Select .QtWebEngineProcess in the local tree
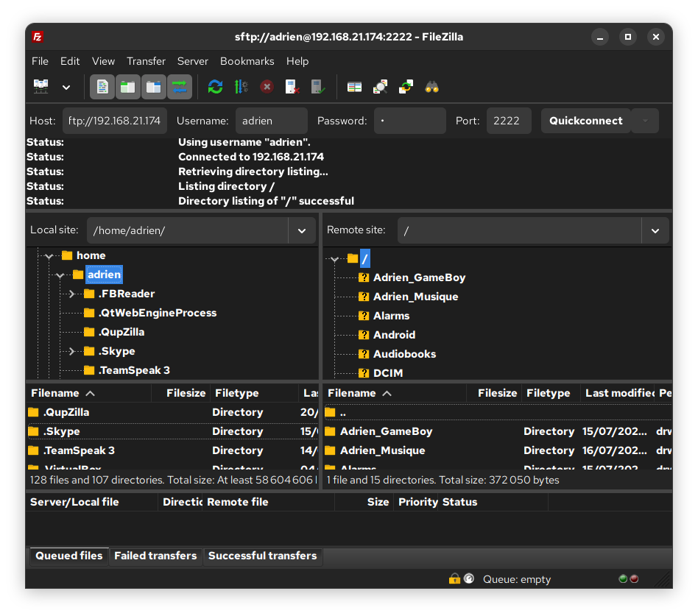 [x=157, y=313]
